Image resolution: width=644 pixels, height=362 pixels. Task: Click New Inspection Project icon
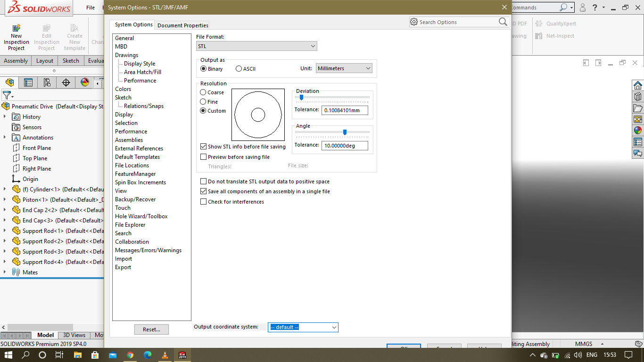16,28
